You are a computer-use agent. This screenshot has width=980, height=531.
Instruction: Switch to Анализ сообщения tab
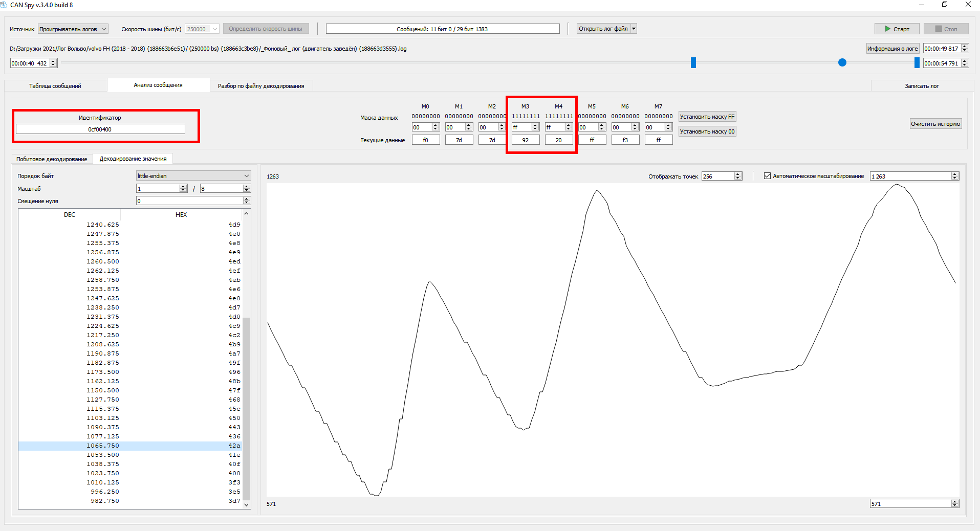[158, 85]
